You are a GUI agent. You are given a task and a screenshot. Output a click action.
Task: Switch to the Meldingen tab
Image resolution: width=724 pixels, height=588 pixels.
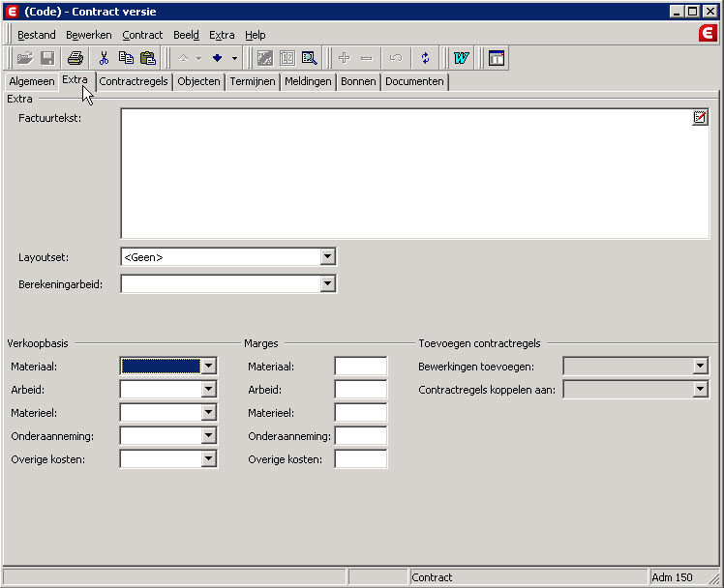308,81
